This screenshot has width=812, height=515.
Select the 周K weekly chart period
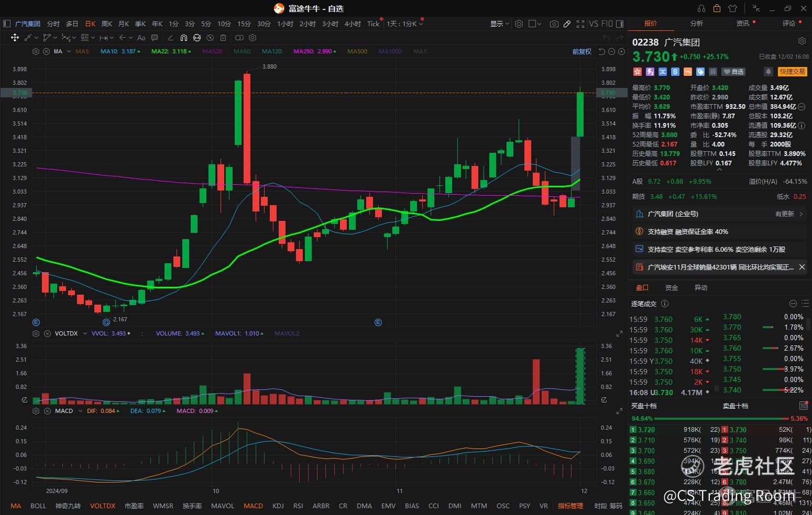107,24
